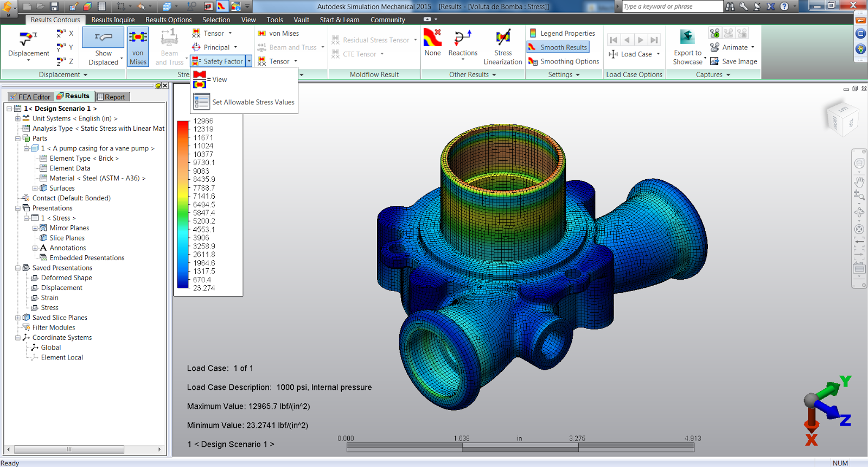Viewport: 868px width, 467px height.
Task: Click the Zoom navigation tool
Action: coord(859,195)
